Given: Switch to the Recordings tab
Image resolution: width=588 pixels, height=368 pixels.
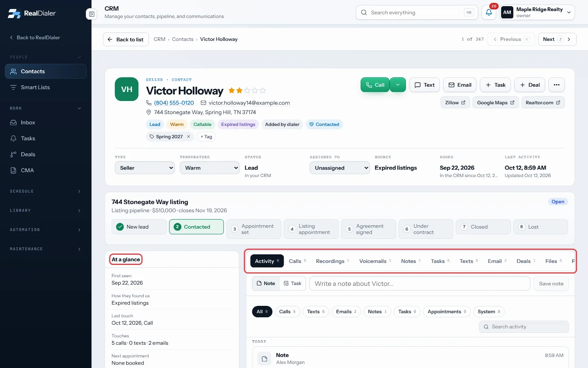Looking at the screenshot, I should [332, 261].
